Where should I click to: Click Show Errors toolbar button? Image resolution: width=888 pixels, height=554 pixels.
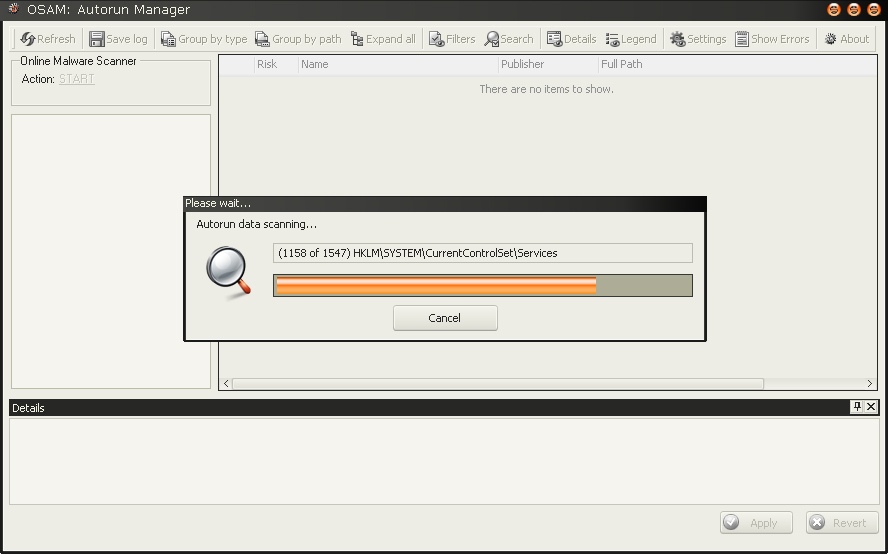772,39
